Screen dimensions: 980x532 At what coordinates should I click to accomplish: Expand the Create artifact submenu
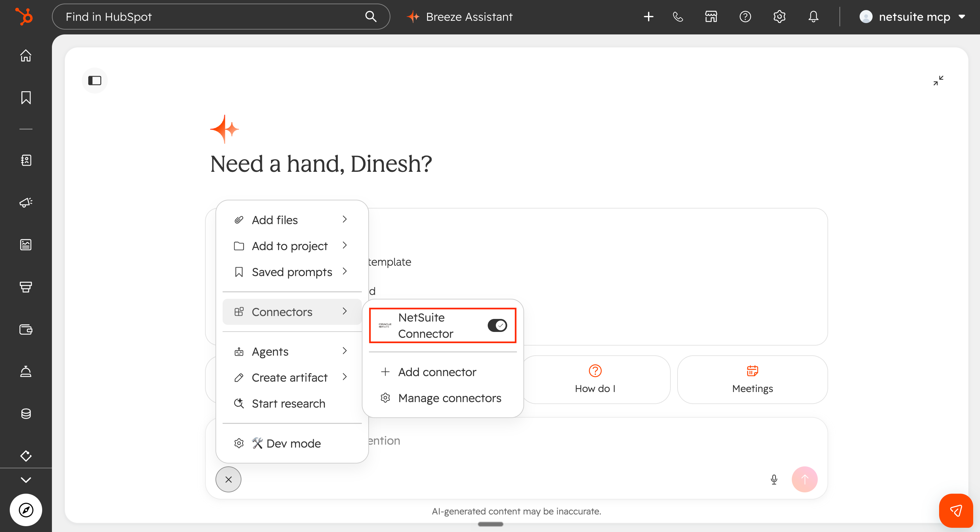coord(292,377)
